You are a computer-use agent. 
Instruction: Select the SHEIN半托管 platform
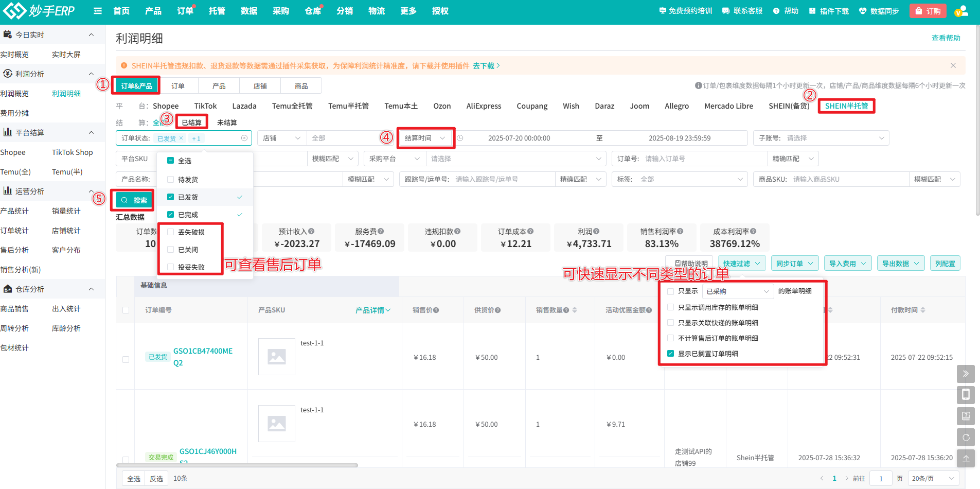[846, 106]
